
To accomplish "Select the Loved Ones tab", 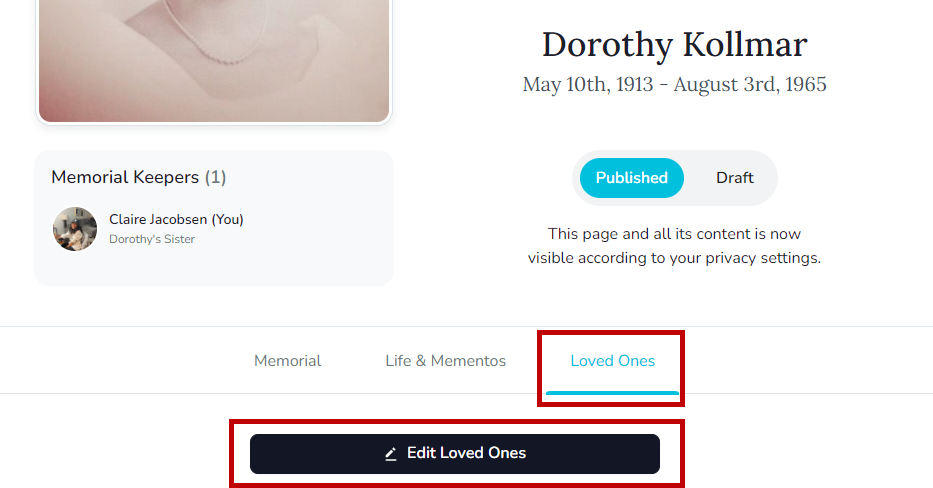I will tap(612, 361).
